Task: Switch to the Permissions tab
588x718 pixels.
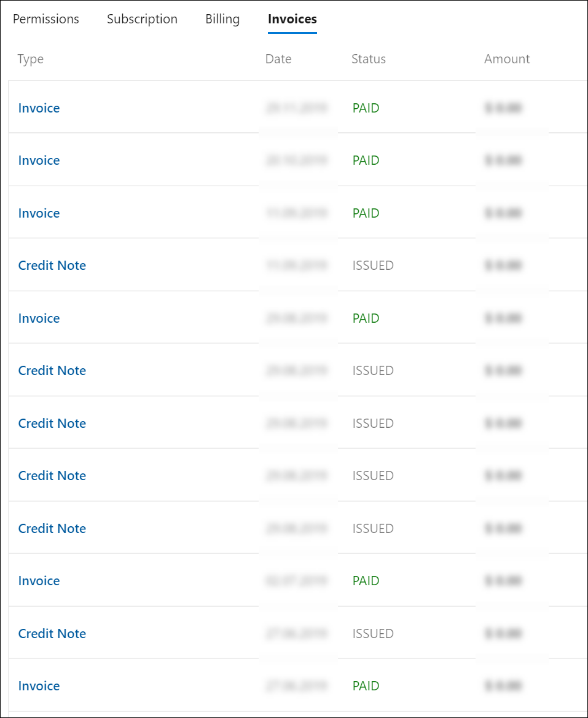Action: click(45, 19)
